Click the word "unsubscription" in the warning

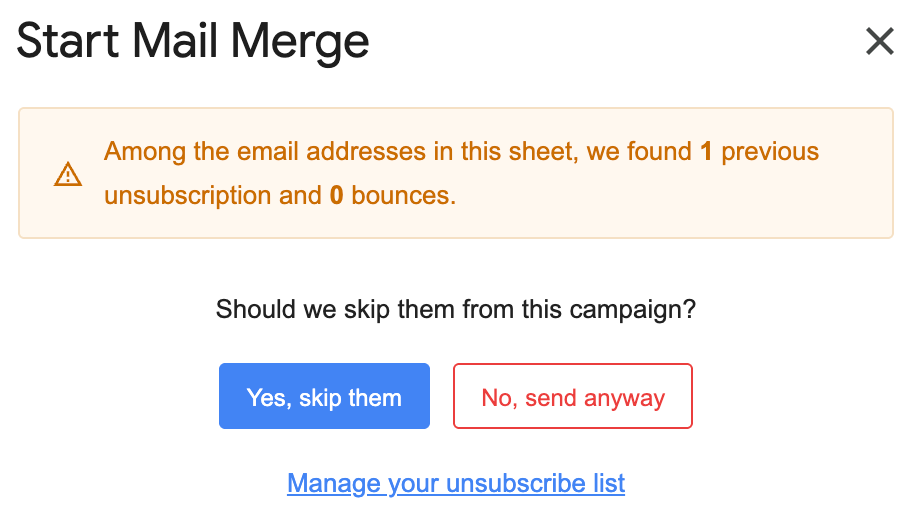pyautogui.click(x=188, y=196)
